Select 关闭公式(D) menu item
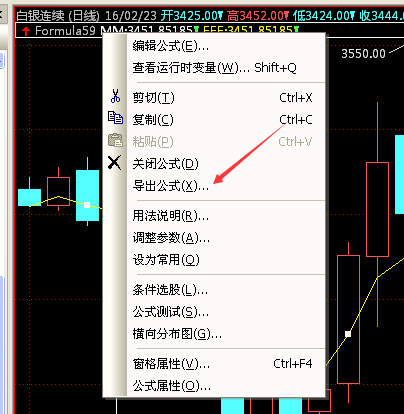404x414 pixels. 215,164
